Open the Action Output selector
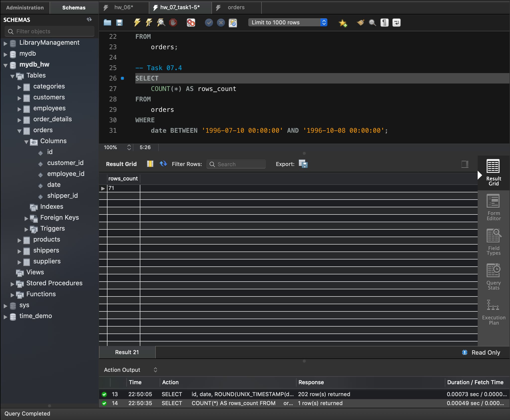Viewport: 510px width, 420px height. pyautogui.click(x=130, y=370)
